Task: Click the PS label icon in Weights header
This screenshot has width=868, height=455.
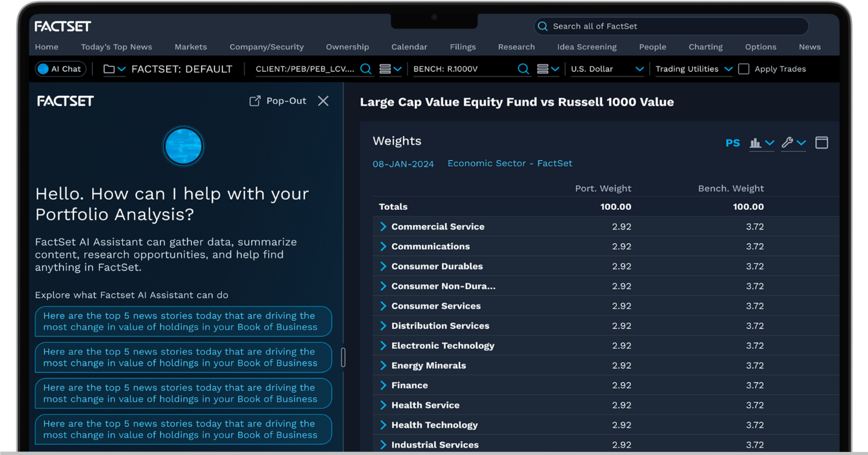Action: (733, 143)
